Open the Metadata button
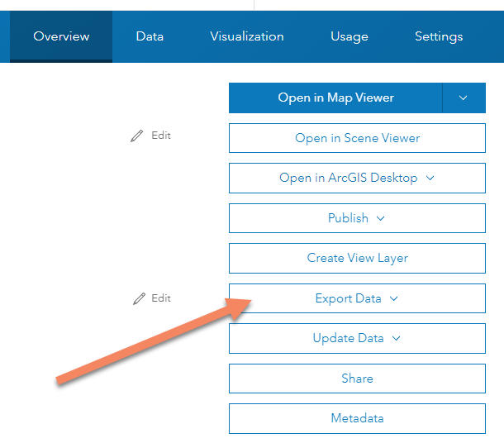The image size is (504, 443). (x=357, y=418)
